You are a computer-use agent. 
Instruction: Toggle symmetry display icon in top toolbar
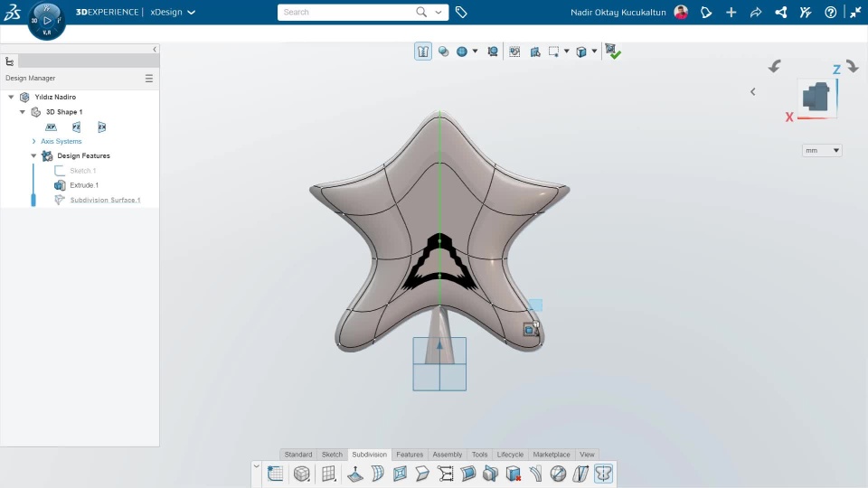423,52
